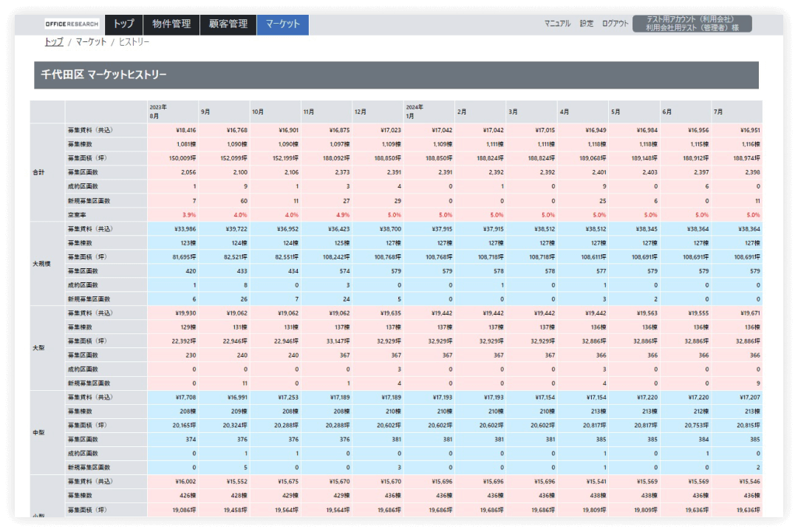Click the マーケット breadcrumb item
This screenshot has width=798, height=532.
[x=91, y=42]
